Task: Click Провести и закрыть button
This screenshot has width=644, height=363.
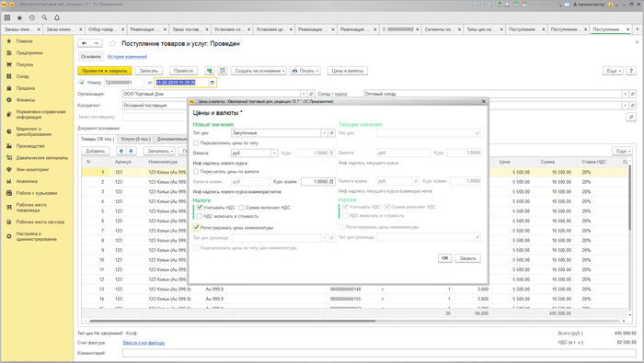Action: pyautogui.click(x=105, y=71)
